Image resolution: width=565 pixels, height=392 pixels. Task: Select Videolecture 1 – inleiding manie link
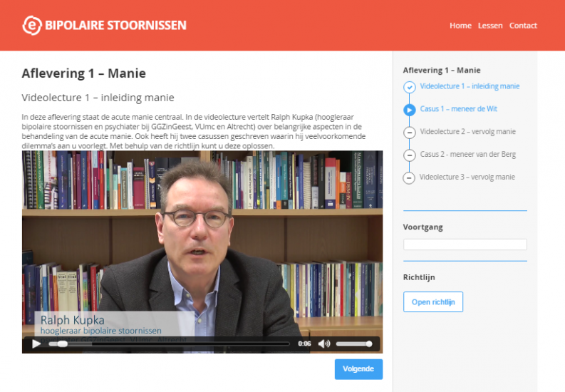coord(470,86)
